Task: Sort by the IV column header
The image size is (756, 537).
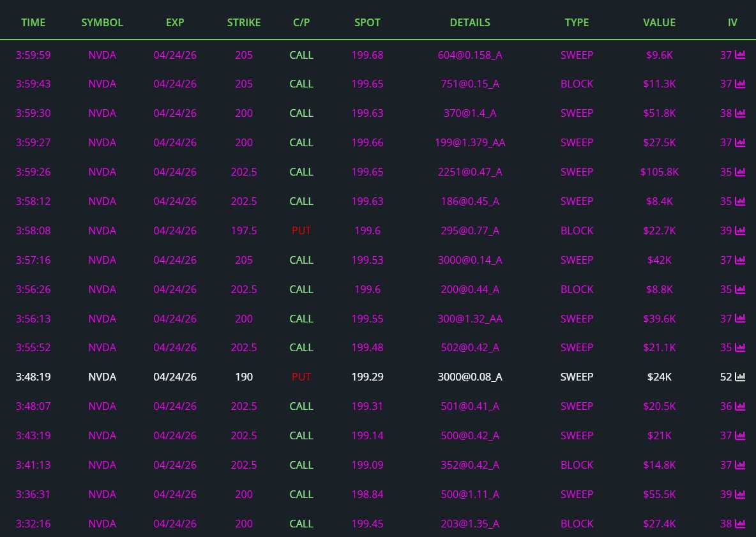Action: tap(732, 22)
